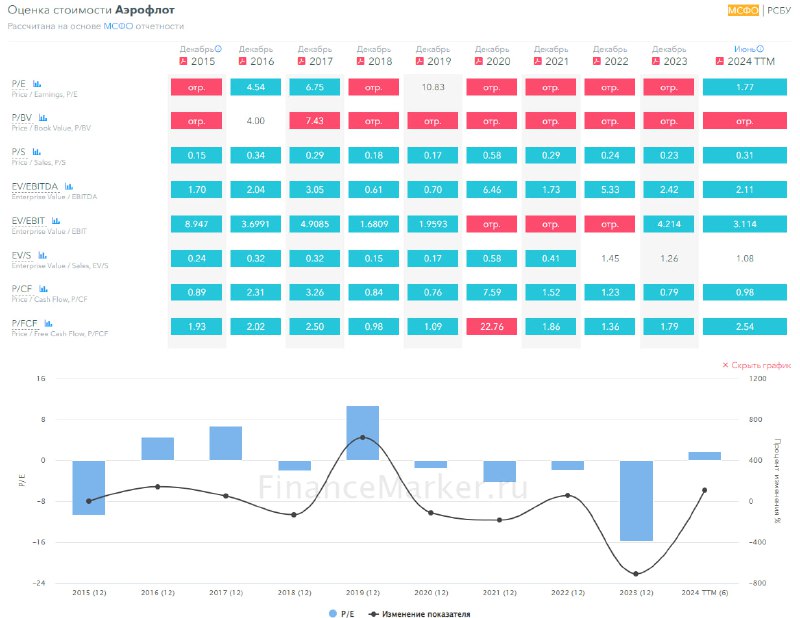Select the 2015 P/E bar in chart

(89, 487)
